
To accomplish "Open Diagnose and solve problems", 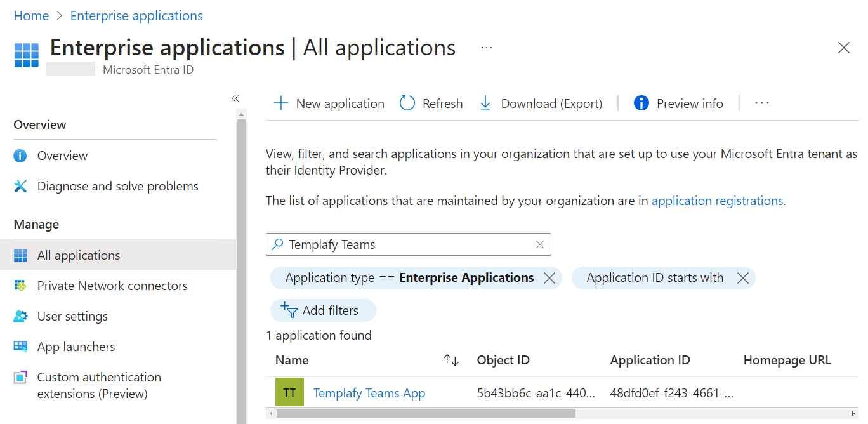I will pyautogui.click(x=117, y=185).
